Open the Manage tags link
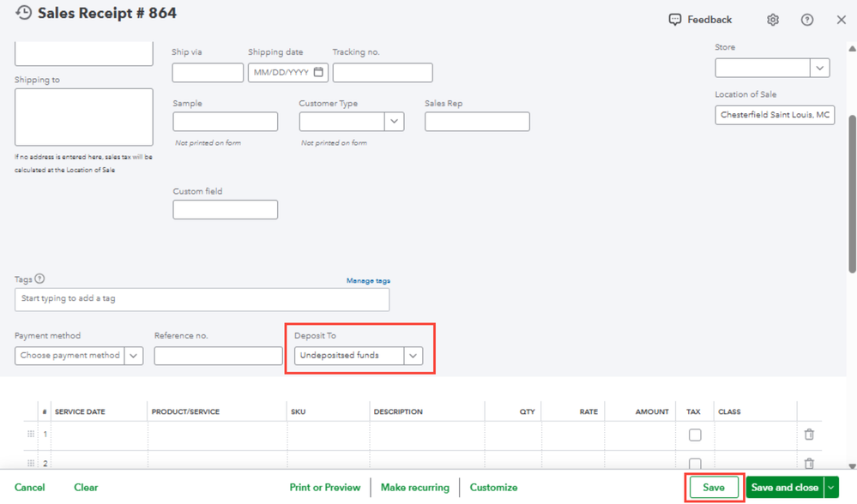 pyautogui.click(x=368, y=281)
